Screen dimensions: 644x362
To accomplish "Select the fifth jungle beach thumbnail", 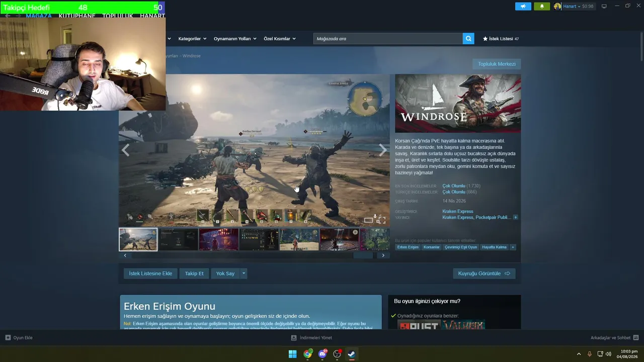I will tap(299, 239).
